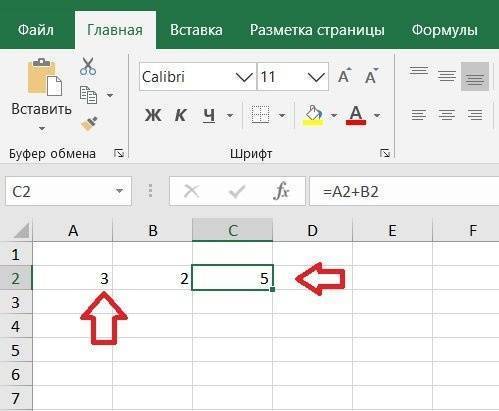
Task: Select row 7 header
Action: pyautogui.click(x=16, y=398)
